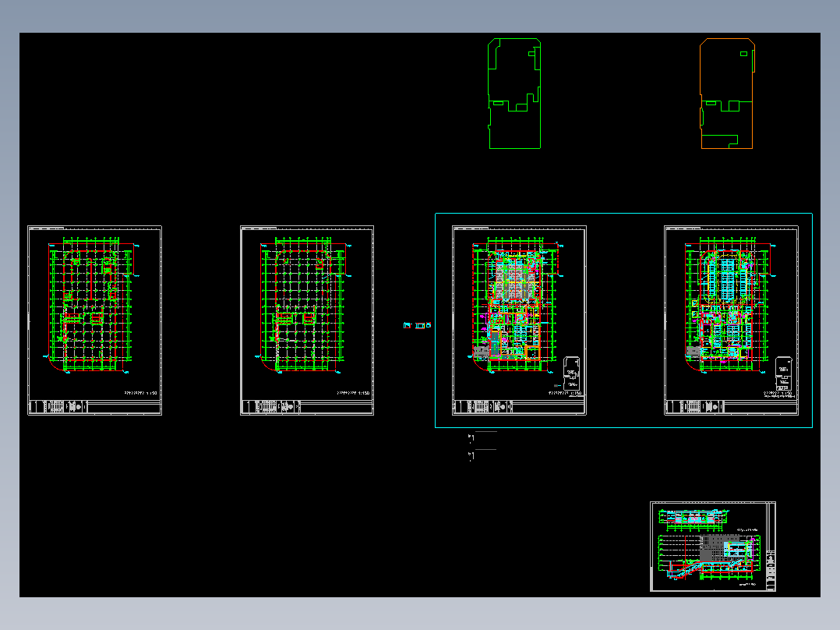Click the section drawing sheet at bottom right
The height and width of the screenshot is (630, 840).
click(713, 547)
